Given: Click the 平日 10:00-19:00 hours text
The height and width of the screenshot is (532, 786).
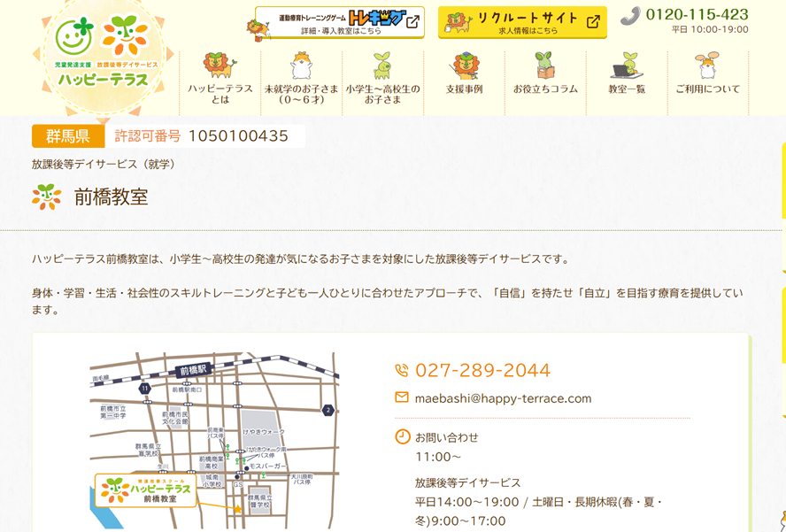Looking at the screenshot, I should pos(710,29).
